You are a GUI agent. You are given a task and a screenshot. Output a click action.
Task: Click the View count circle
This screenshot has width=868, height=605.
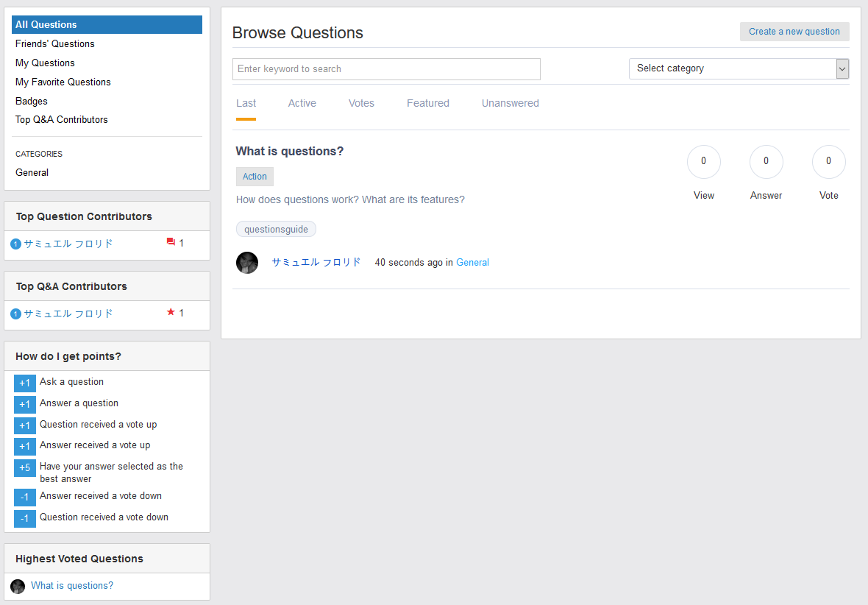pos(703,162)
